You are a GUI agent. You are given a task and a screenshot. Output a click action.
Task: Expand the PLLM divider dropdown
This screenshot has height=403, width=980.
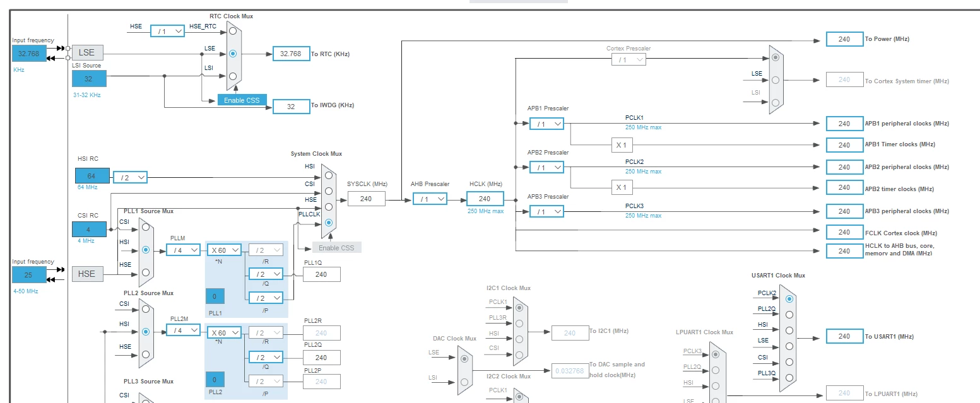click(183, 250)
